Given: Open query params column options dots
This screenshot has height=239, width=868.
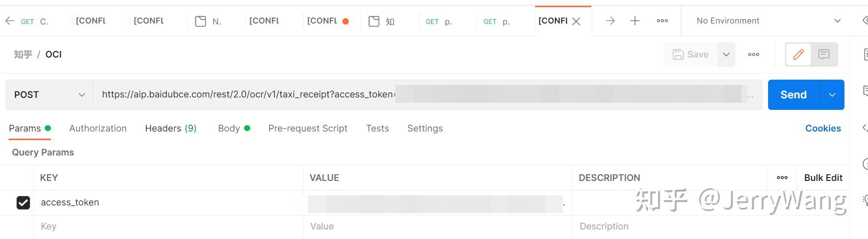Looking at the screenshot, I should pos(782,178).
